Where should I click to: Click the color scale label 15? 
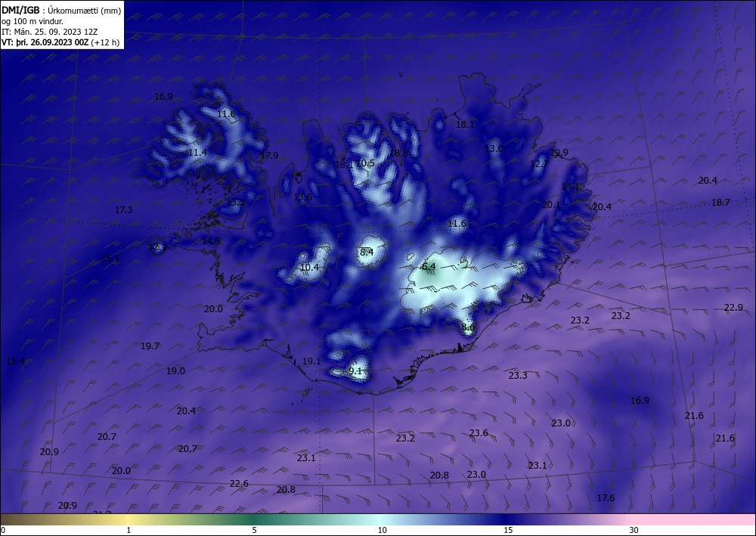pos(508,530)
